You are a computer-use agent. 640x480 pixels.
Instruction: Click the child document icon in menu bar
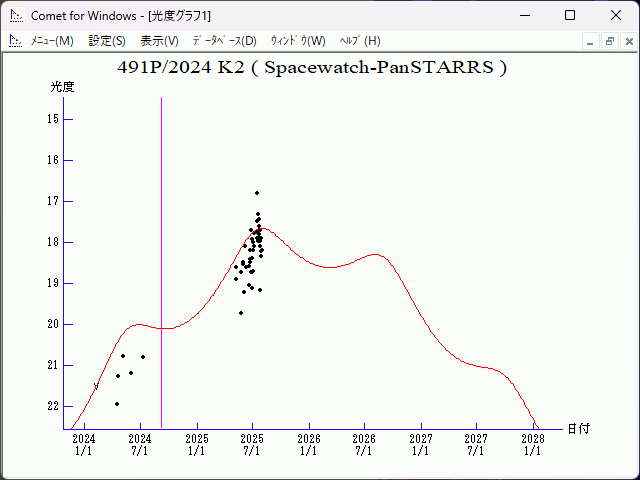coord(16,41)
